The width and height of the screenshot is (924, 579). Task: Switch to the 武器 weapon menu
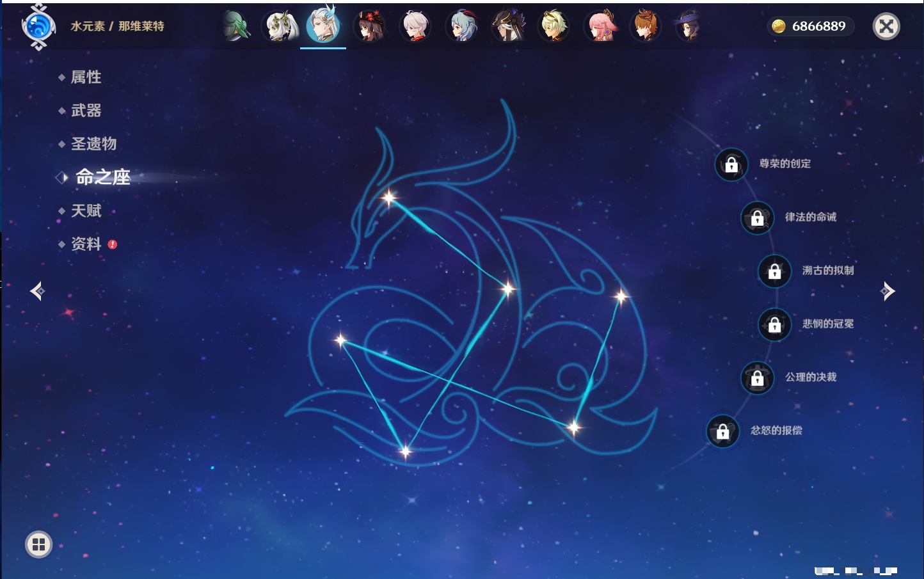86,111
